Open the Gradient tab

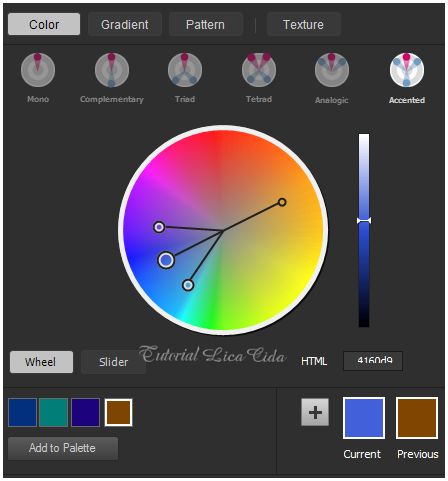tap(125, 24)
